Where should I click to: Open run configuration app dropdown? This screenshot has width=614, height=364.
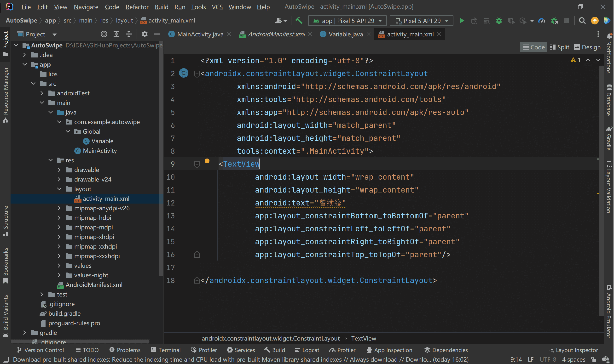point(348,21)
